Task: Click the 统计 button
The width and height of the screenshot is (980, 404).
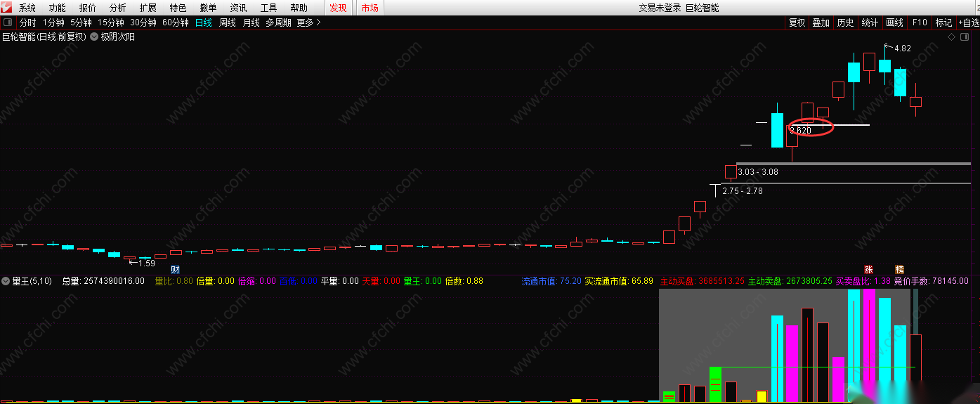Action: pyautogui.click(x=870, y=22)
